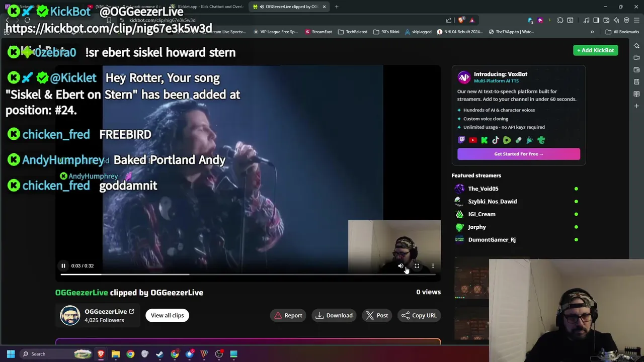
Task: Click the Brave sidebar add icon
Action: coord(636,106)
